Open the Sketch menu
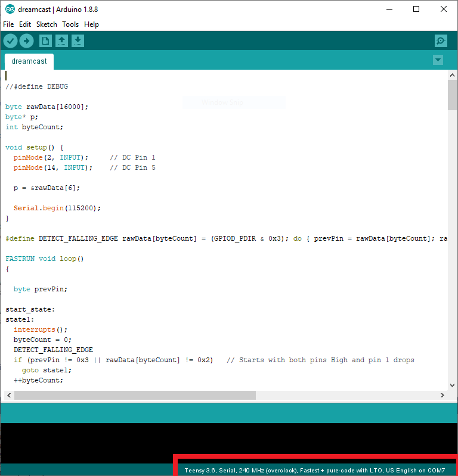This screenshot has width=458, height=476. (47, 24)
